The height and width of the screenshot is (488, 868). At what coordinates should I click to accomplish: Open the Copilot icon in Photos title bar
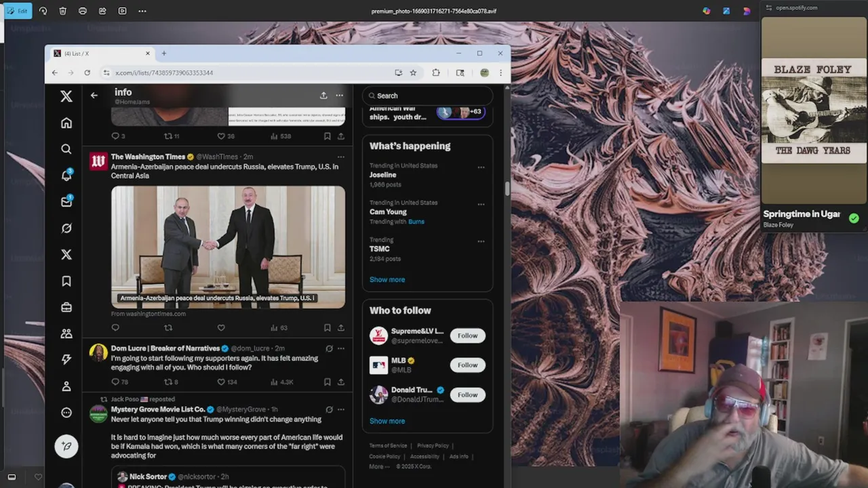click(707, 11)
